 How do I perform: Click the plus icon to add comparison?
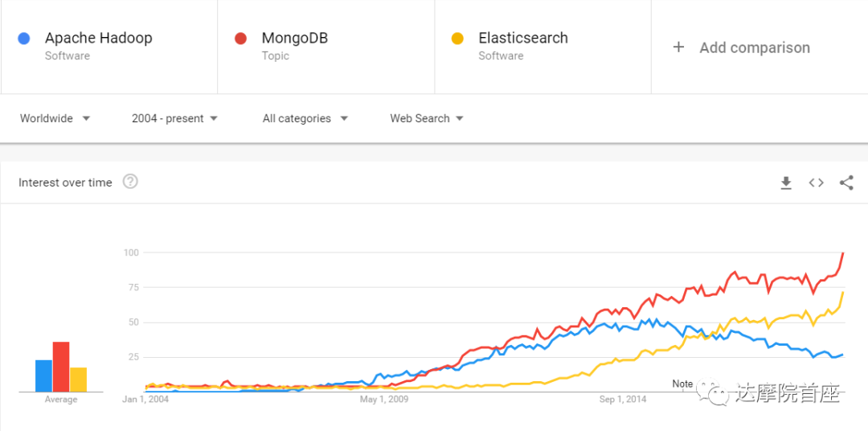tap(678, 47)
